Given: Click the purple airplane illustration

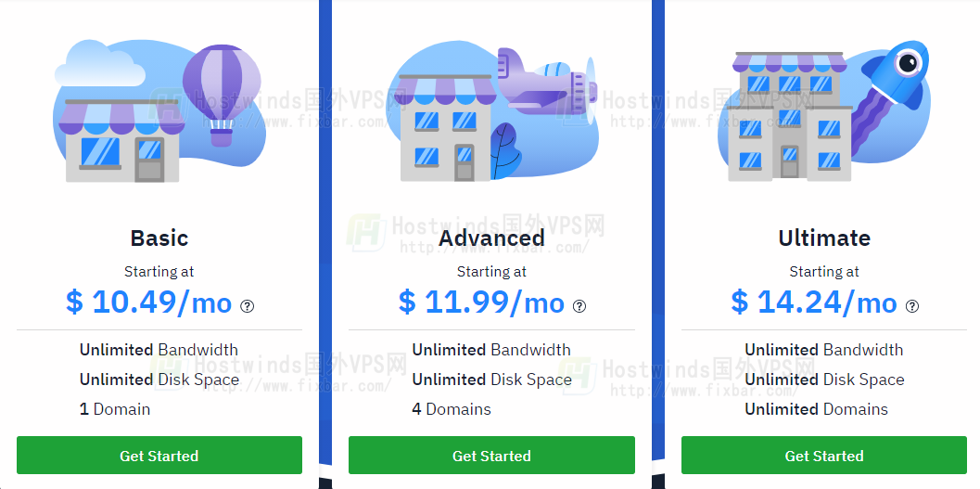Looking at the screenshot, I should tap(547, 83).
